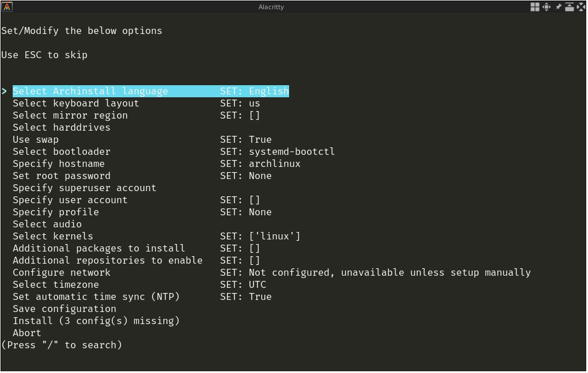Click the 'SET: UTC' timezone value
Image resolution: width=588 pixels, height=373 pixels.
[x=243, y=284]
